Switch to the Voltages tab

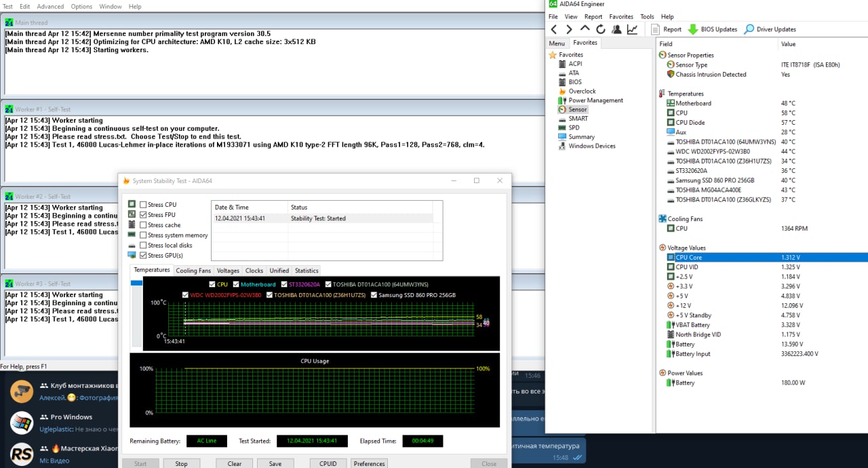228,271
